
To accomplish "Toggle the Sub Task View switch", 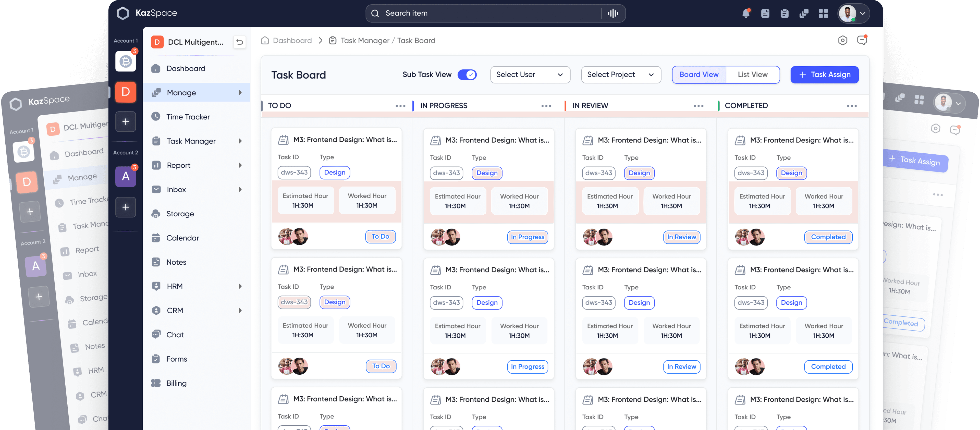I will (x=467, y=75).
